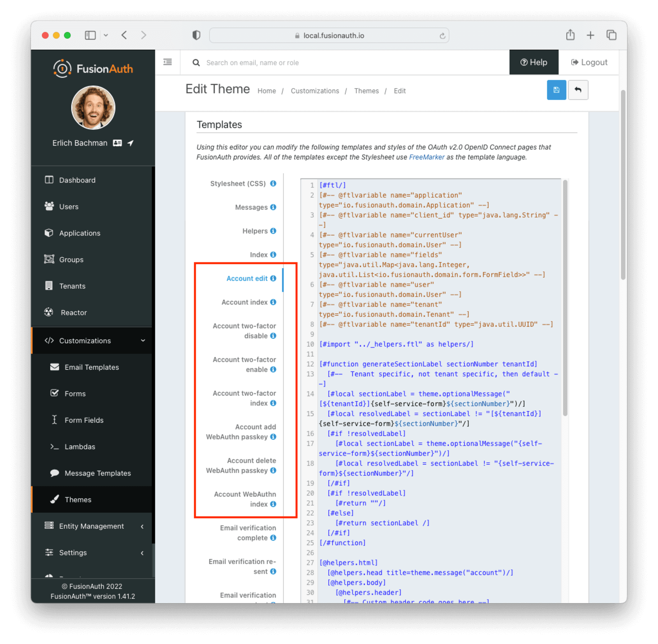Viewport: 658px width, 644px height.
Task: Click the info icon next to Messages
Action: point(273,207)
